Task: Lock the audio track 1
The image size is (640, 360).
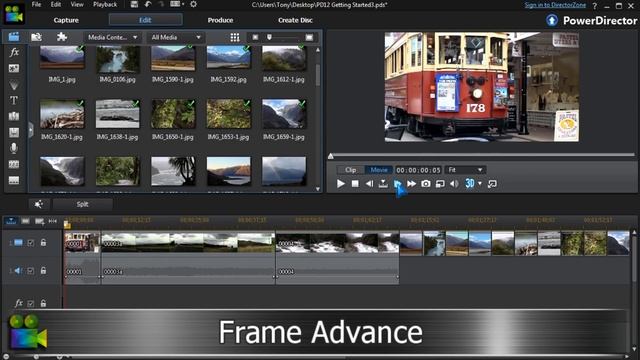Action: click(43, 270)
